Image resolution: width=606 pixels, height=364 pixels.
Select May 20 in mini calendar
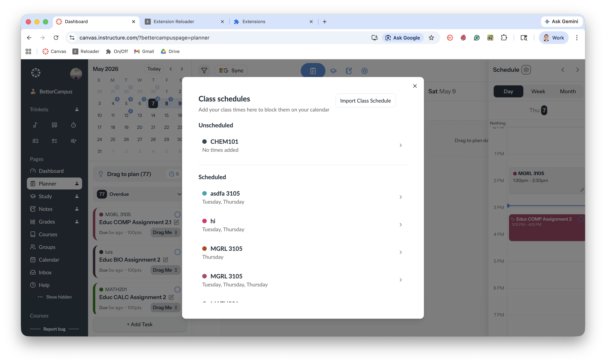140,127
